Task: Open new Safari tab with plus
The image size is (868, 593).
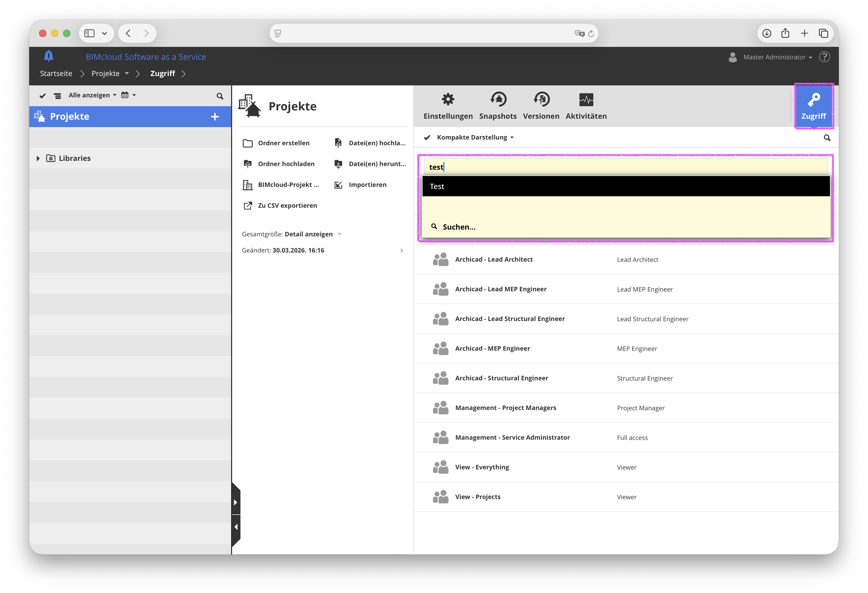Action: [x=804, y=33]
